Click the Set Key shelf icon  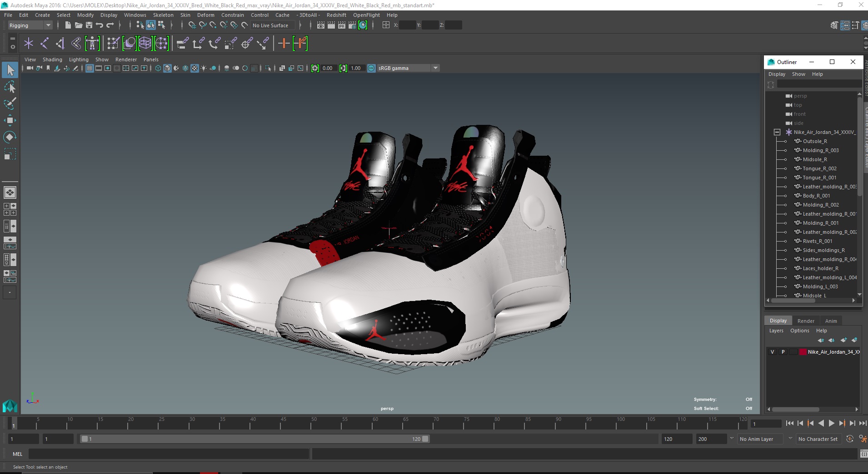pyautogui.click(x=284, y=44)
